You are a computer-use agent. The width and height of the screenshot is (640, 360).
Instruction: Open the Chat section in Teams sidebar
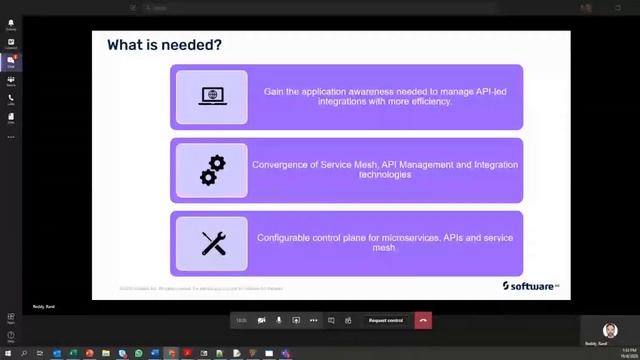tap(11, 62)
